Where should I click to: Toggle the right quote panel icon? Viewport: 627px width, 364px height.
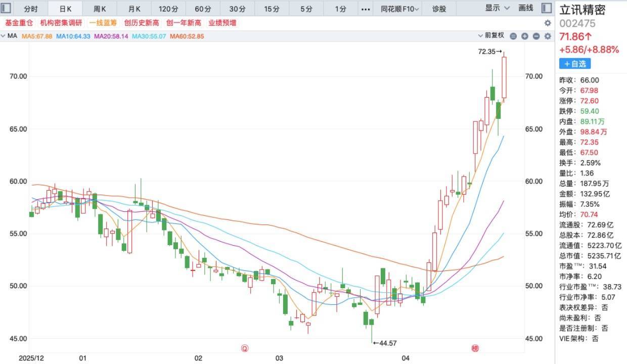point(546,8)
